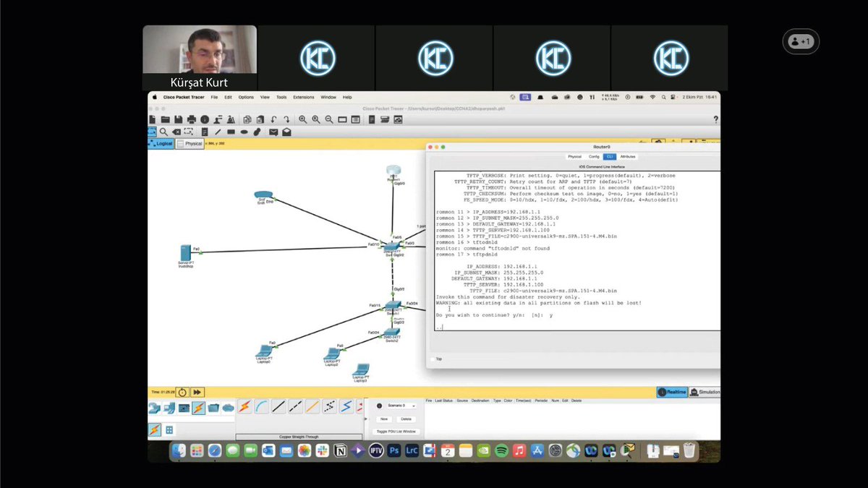Redo the last action
Screen dimensions: 868x488
286,119
